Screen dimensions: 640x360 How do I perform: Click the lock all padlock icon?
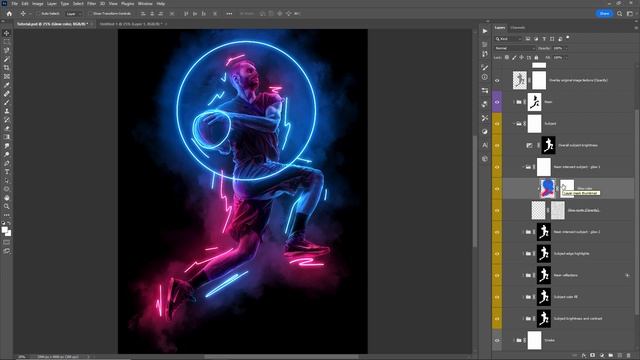pyautogui.click(x=536, y=58)
